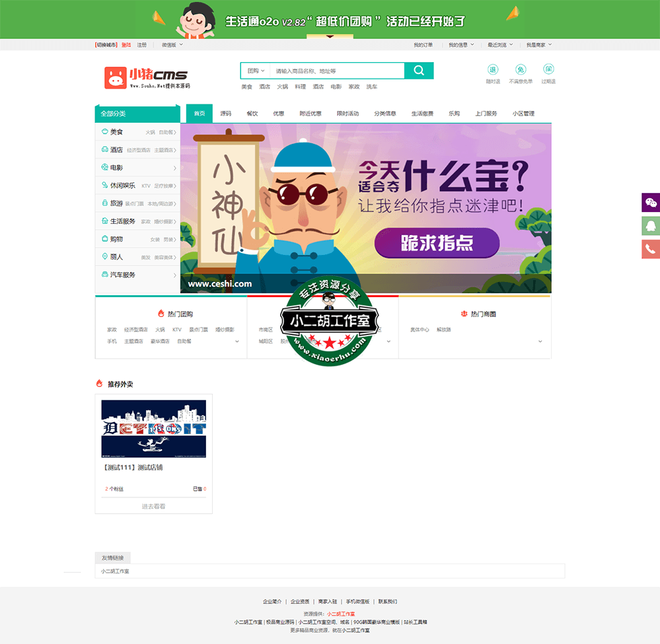Screen dimensions: 660x644
Task: Expand more 热门商圈 areas via chevron
Action: click(x=540, y=341)
